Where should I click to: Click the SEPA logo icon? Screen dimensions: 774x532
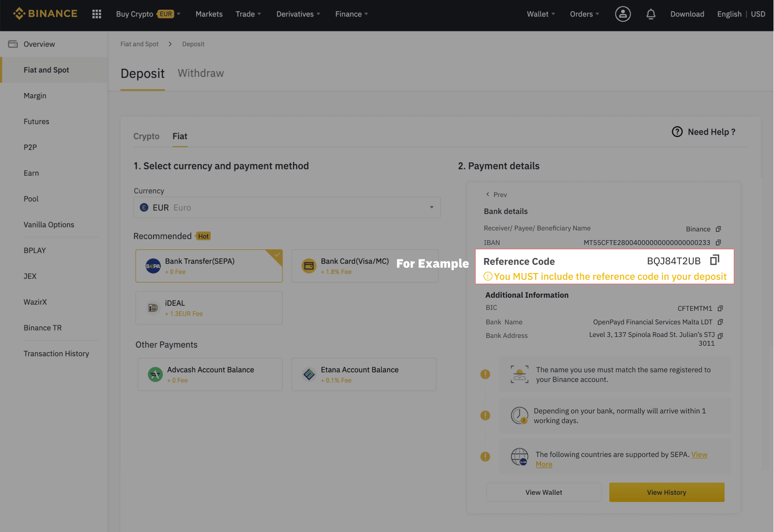(x=153, y=266)
